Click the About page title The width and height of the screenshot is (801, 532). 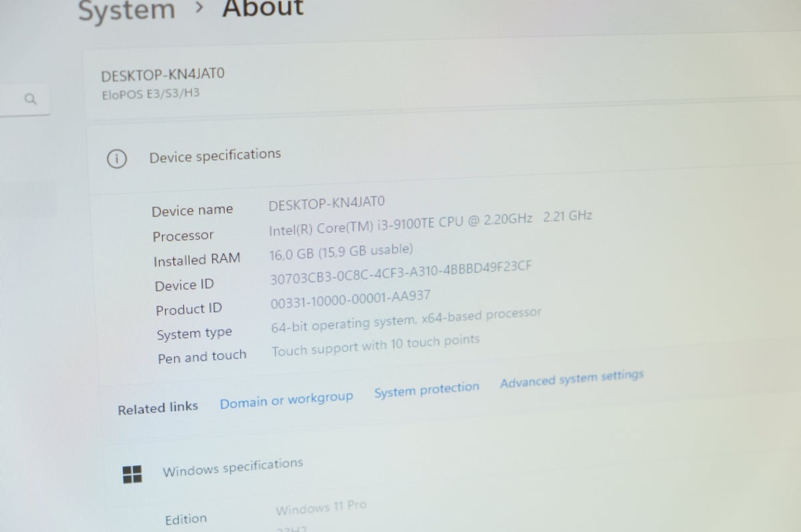click(263, 9)
